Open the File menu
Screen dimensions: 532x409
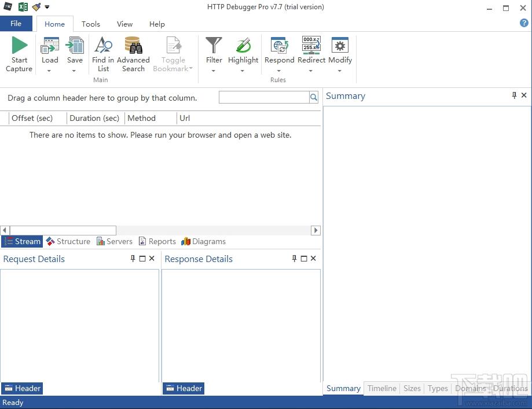point(16,23)
